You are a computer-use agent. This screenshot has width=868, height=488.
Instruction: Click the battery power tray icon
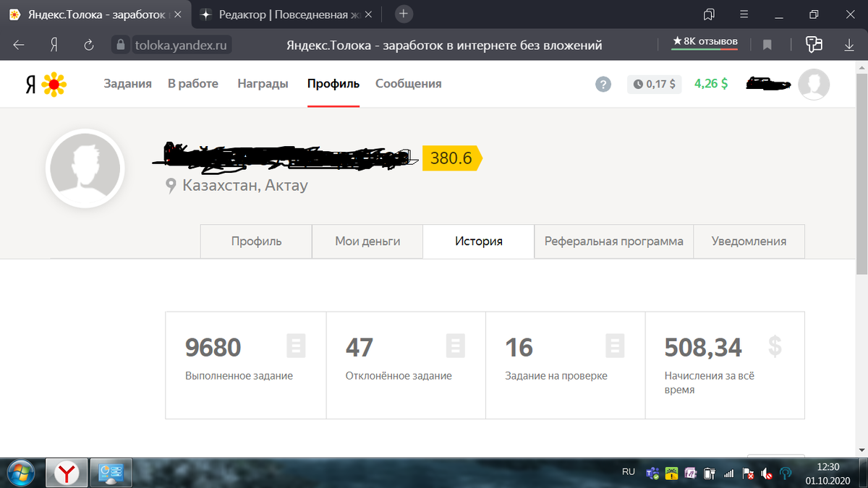tap(710, 474)
